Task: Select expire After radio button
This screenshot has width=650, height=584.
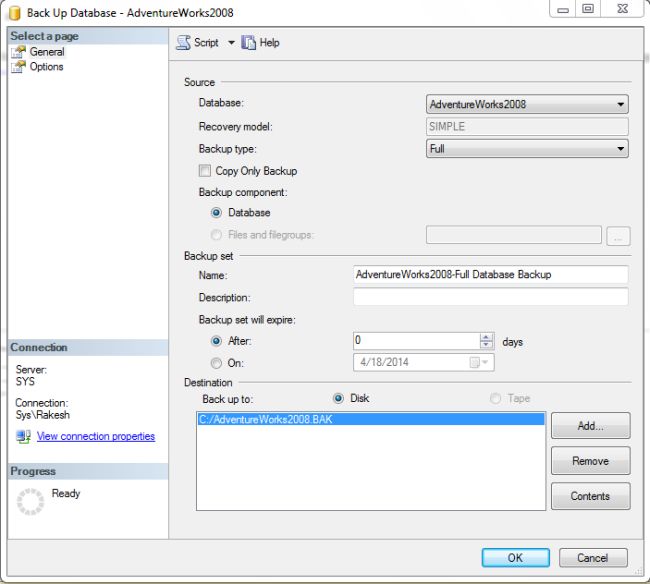Action: (216, 341)
